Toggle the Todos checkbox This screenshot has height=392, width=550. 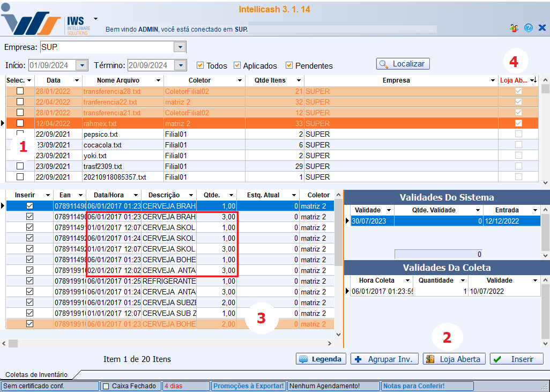tap(200, 65)
